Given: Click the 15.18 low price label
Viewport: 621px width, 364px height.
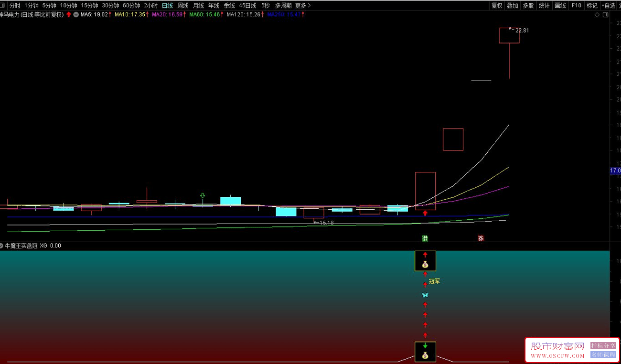Looking at the screenshot, I should pos(327,223).
